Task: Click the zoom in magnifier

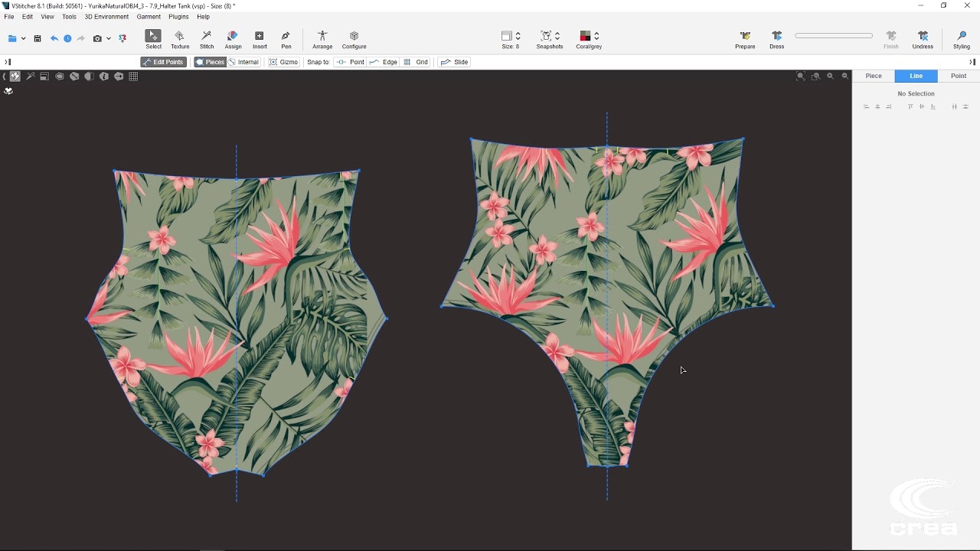Action: (830, 76)
